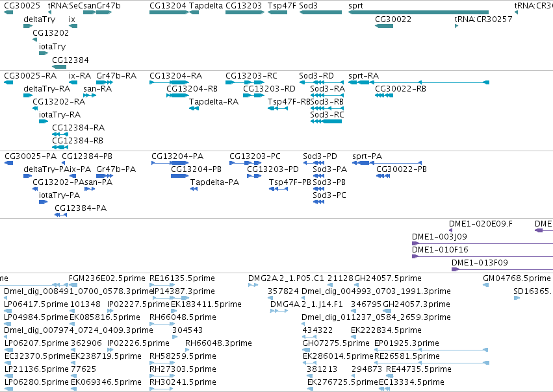
Task: Select the CG13204 gene arrow bar
Action: tap(170, 12)
